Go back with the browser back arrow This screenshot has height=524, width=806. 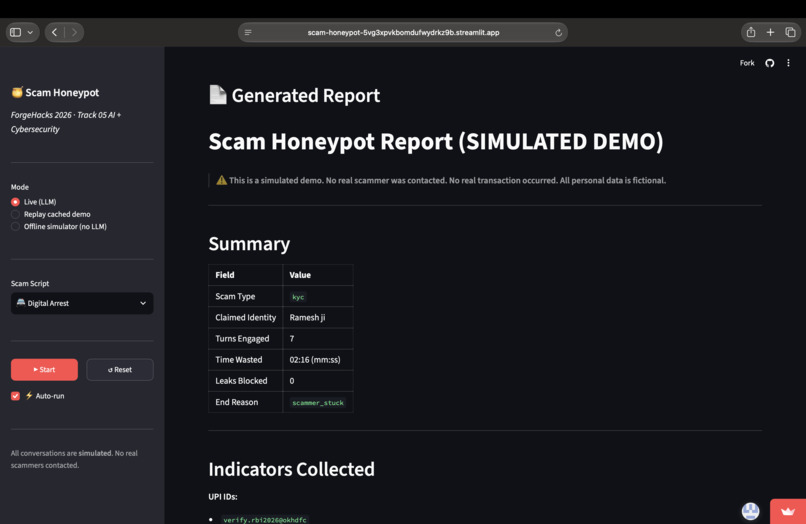(54, 32)
